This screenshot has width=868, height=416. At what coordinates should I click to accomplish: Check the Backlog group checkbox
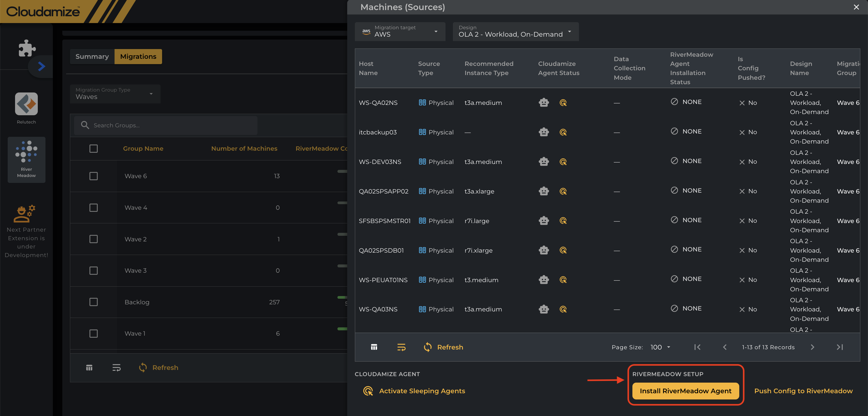click(93, 302)
